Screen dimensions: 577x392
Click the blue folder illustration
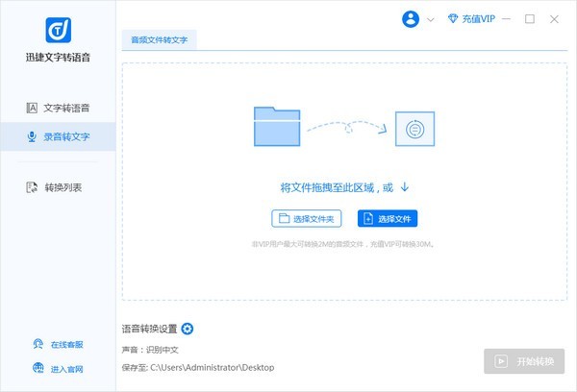click(279, 127)
